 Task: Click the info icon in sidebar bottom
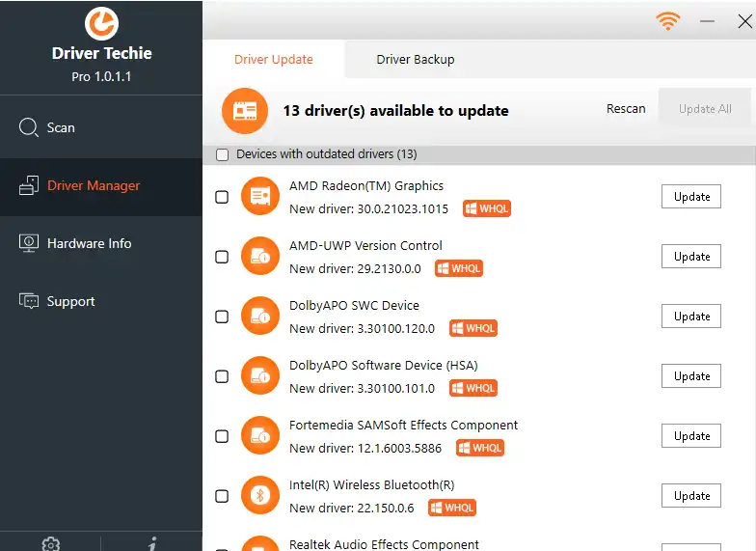point(152,544)
